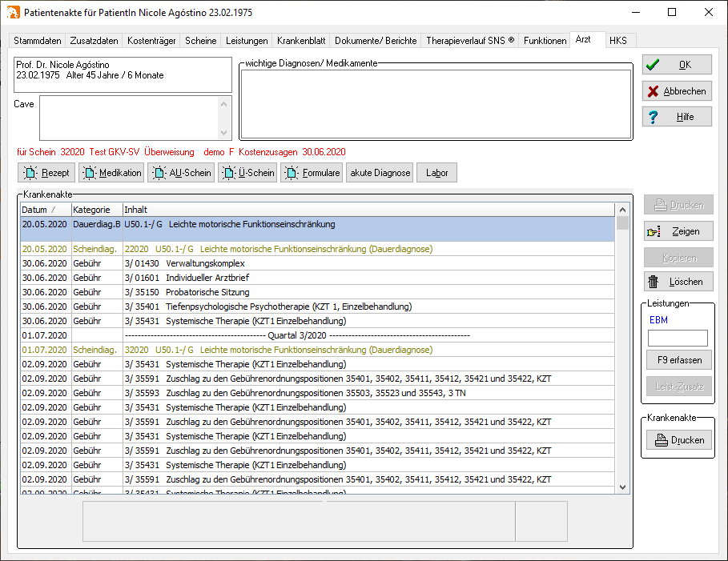Open the Scheine tab

click(200, 41)
